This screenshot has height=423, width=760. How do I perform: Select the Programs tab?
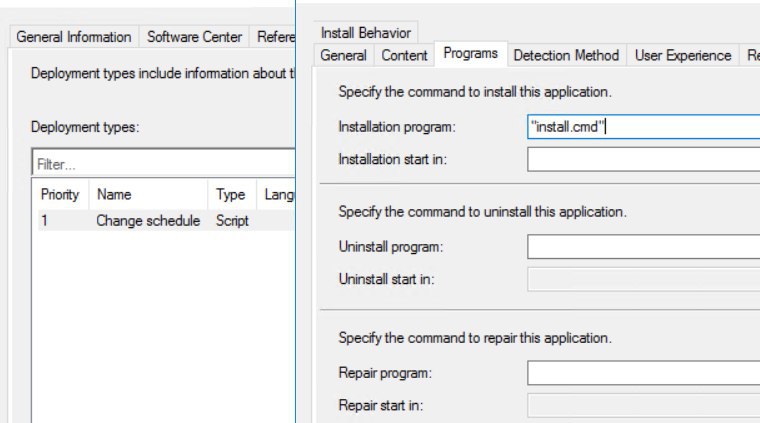[x=471, y=53]
